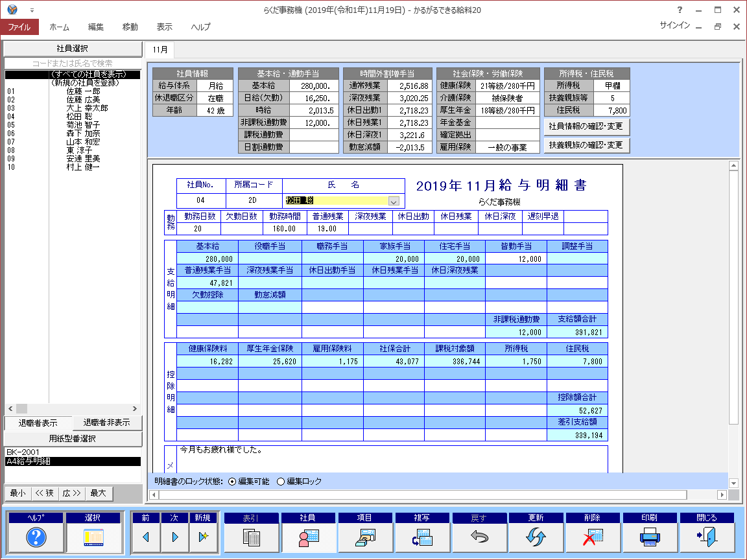The width and height of the screenshot is (747, 560).
Task: Select employee 05 菊池 智子
Action: [73, 125]
